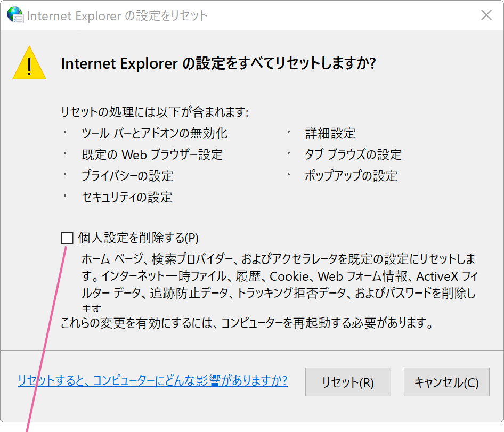
Task: Click the heading Internet Explorer の設定をすべてリセットしますか?
Action: pos(218,63)
